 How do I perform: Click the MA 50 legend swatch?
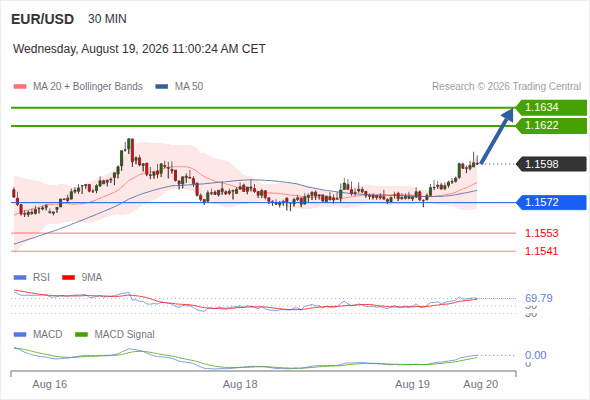point(161,87)
